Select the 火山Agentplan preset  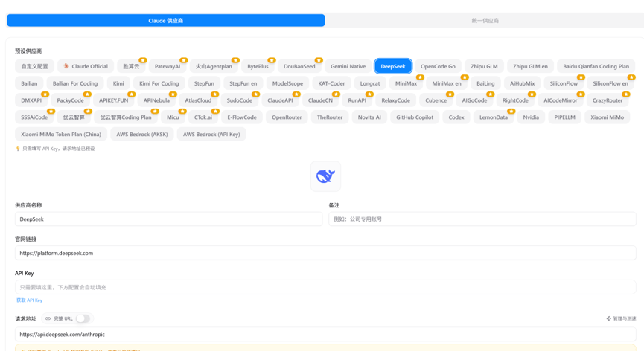click(214, 66)
